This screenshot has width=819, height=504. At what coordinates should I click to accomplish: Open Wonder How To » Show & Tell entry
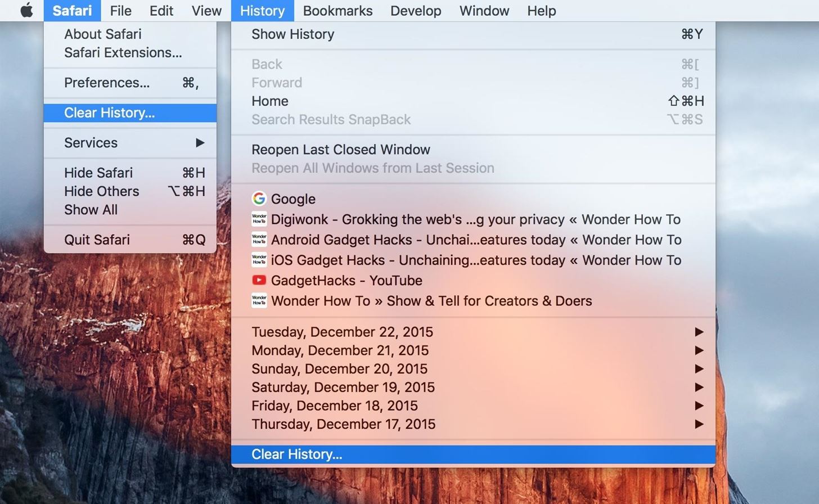tap(473, 300)
